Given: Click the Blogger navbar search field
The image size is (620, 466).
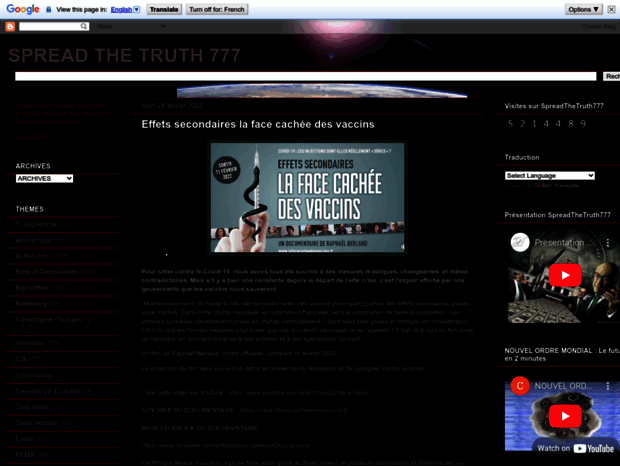Looking at the screenshot, I should click(50, 26).
